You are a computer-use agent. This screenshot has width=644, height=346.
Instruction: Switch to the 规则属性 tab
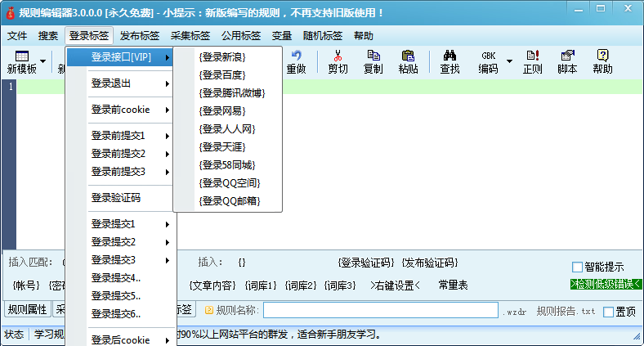(27, 309)
